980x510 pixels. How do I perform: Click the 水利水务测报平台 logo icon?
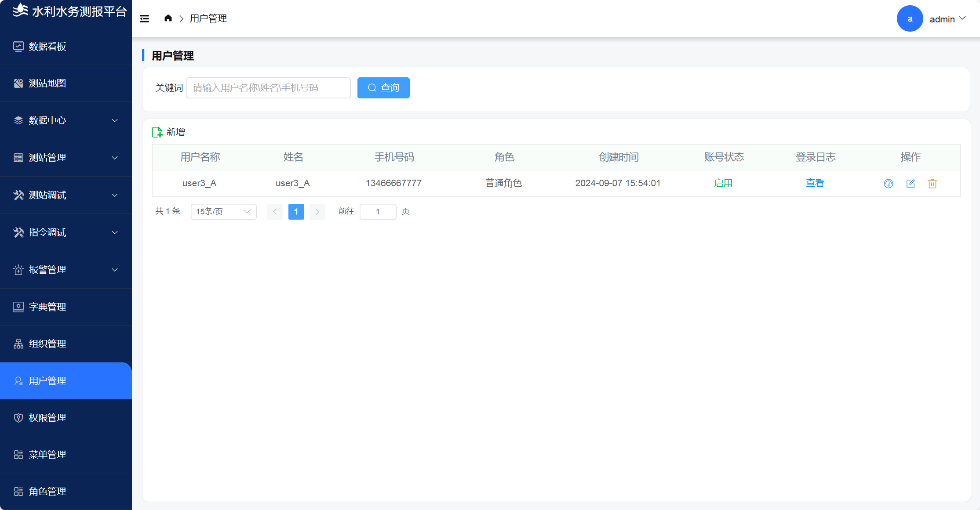[20, 10]
